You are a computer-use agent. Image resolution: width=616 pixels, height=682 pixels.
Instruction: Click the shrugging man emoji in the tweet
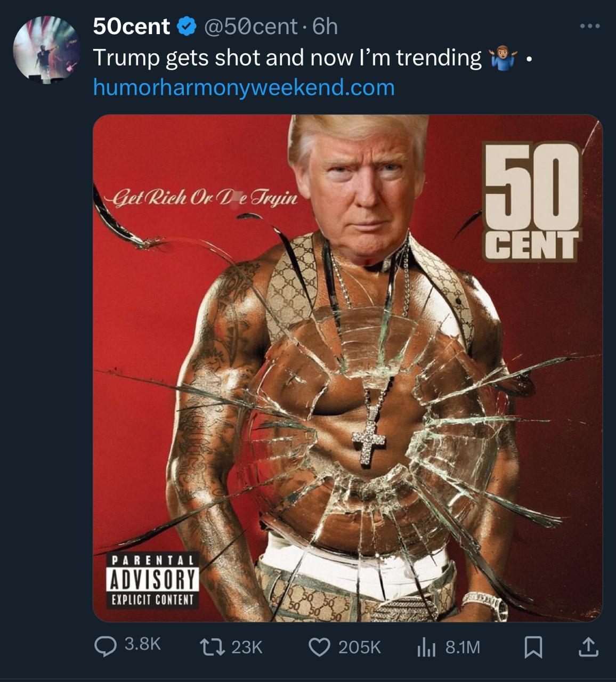501,58
